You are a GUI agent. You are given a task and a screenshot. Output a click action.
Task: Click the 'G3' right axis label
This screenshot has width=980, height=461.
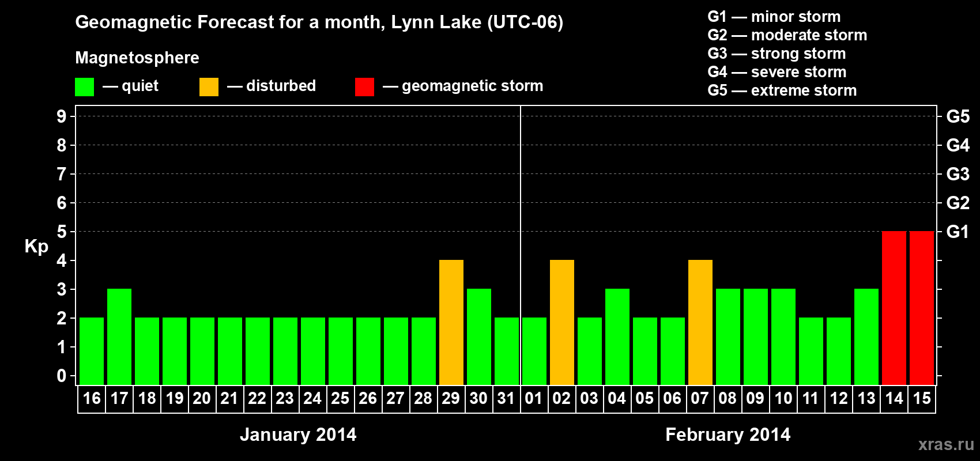958,174
